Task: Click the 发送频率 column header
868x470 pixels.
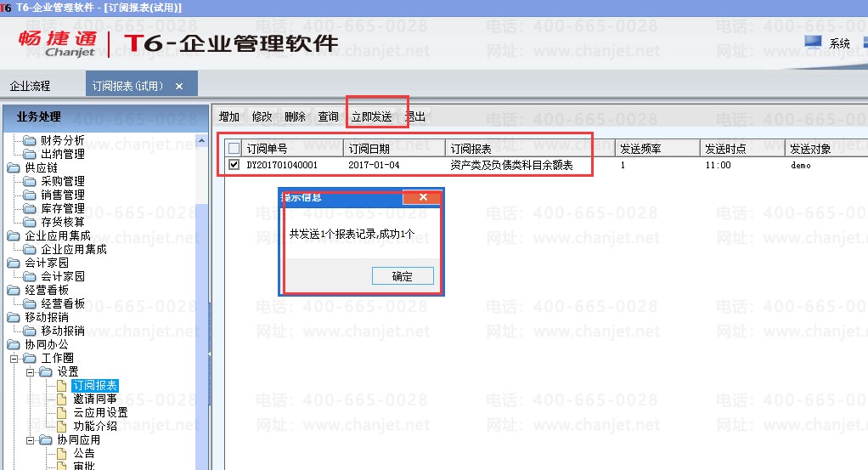Action: 657,149
